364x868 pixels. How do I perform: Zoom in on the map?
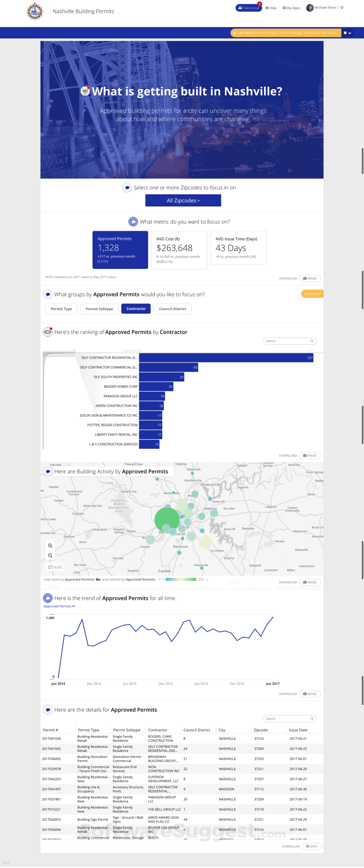pyautogui.click(x=50, y=545)
